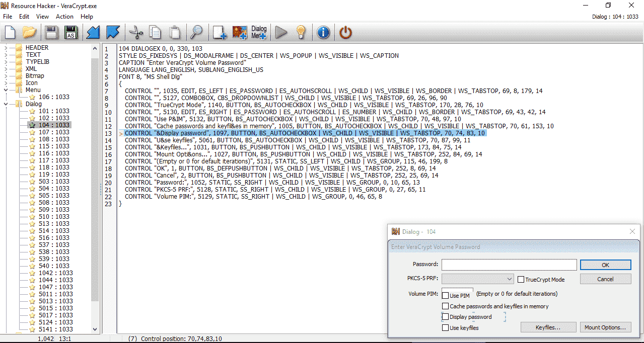This screenshot has width=644, height=343.
Task: Click the New blank file toolbar icon
Action: click(x=11, y=33)
